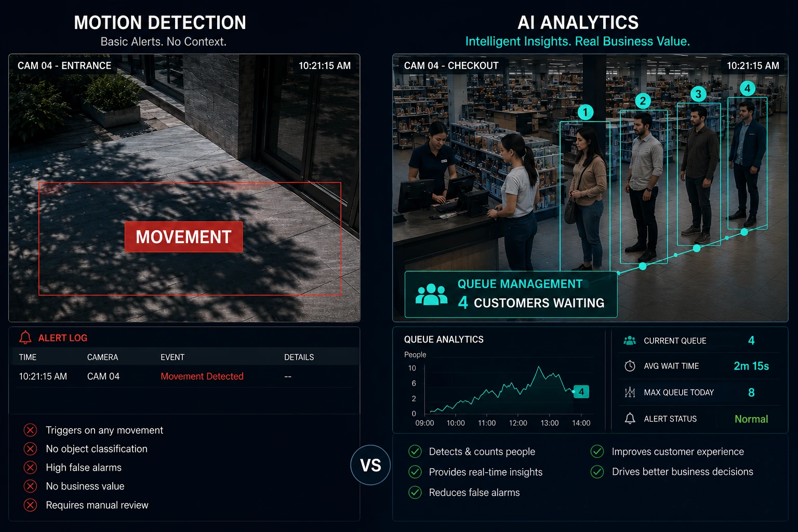Click the EVENT column header
Image resolution: width=798 pixels, height=532 pixels.
(x=172, y=357)
